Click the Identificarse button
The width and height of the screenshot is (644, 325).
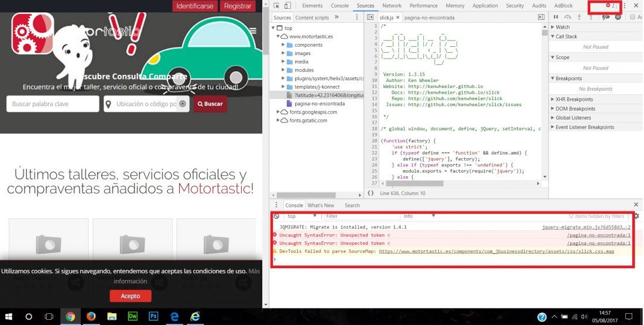(x=195, y=6)
